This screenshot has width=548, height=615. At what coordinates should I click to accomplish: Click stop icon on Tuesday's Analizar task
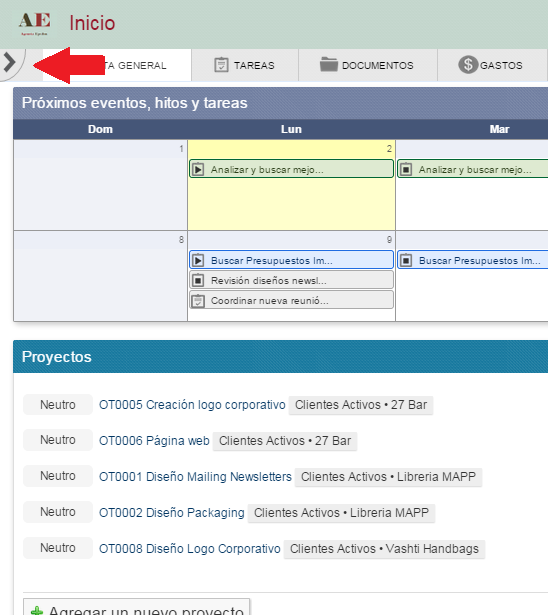tap(406, 169)
